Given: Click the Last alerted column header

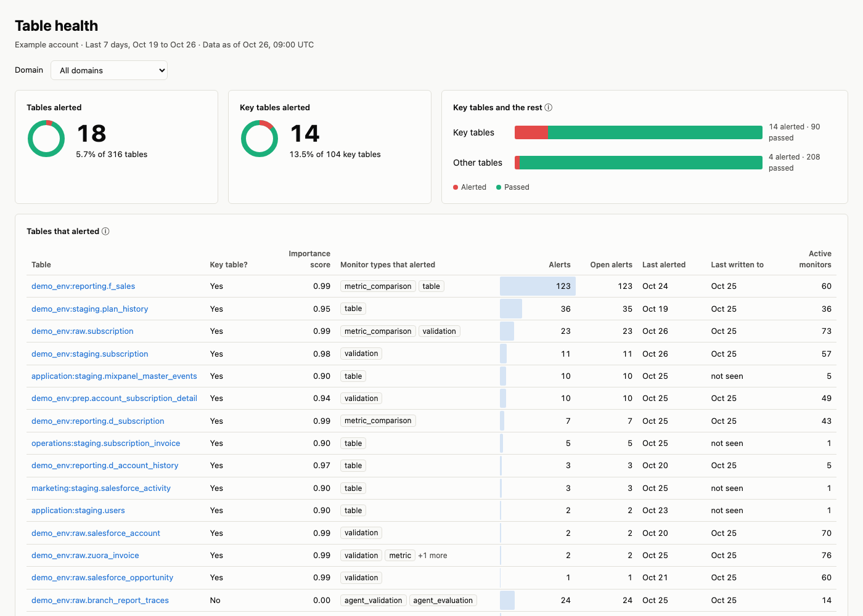Looking at the screenshot, I should click(664, 265).
